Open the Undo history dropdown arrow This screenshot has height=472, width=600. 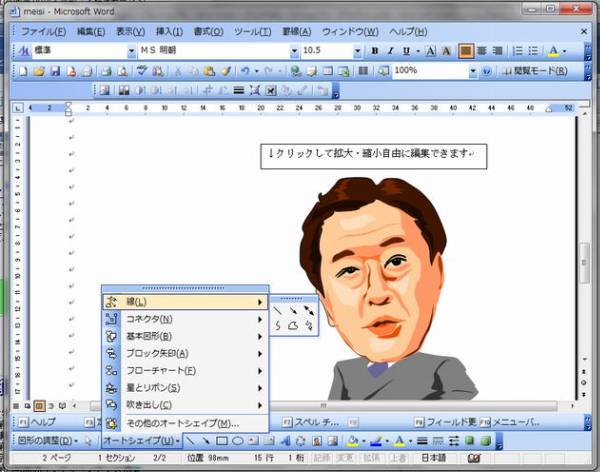[x=256, y=71]
